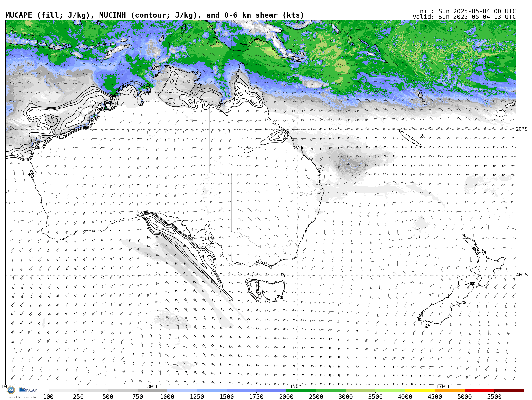This screenshot has width=532, height=400.
Task: Pick the yellow 4000–4500 colorbar swatch
Action: [420, 391]
